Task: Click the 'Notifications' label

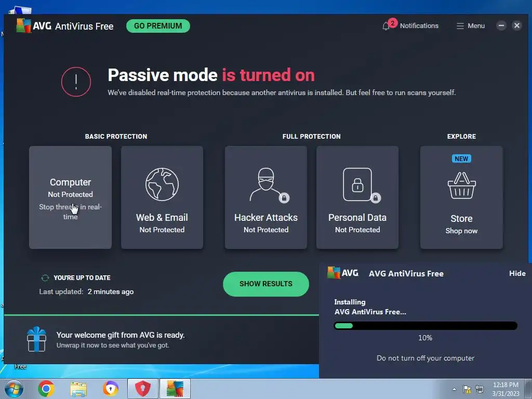Action: pyautogui.click(x=419, y=26)
